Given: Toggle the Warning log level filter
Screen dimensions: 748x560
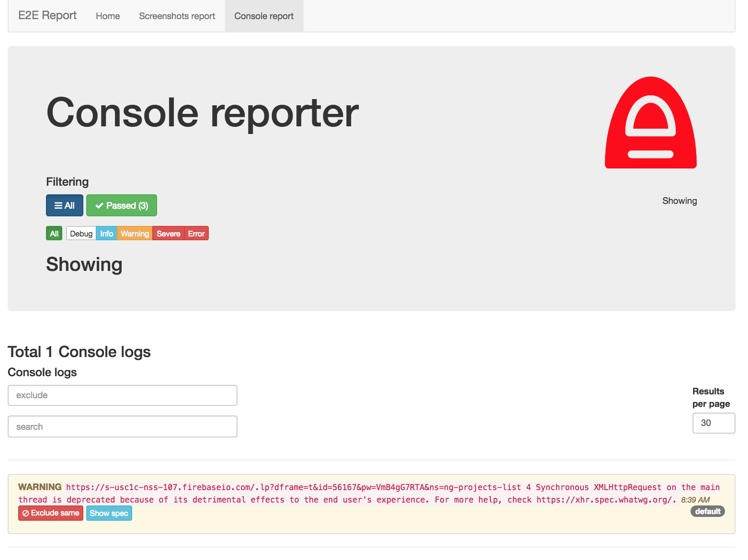Looking at the screenshot, I should point(134,233).
